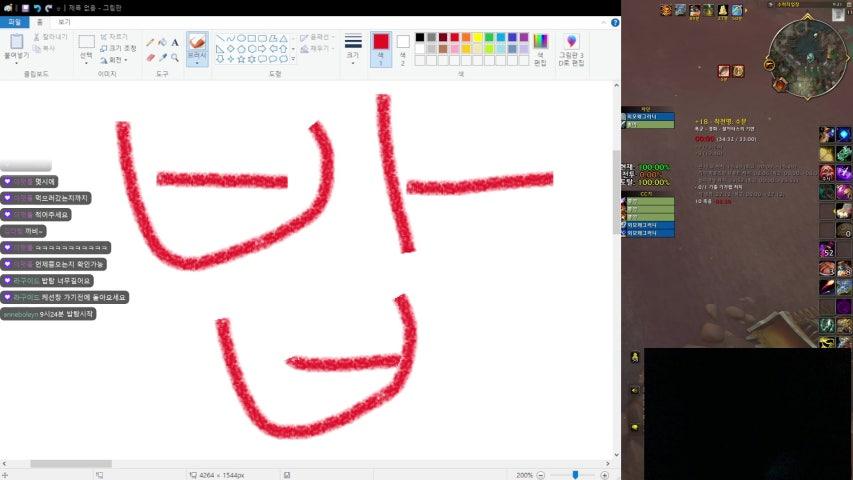
Task: Click the zoom in plus button
Action: 604,475
